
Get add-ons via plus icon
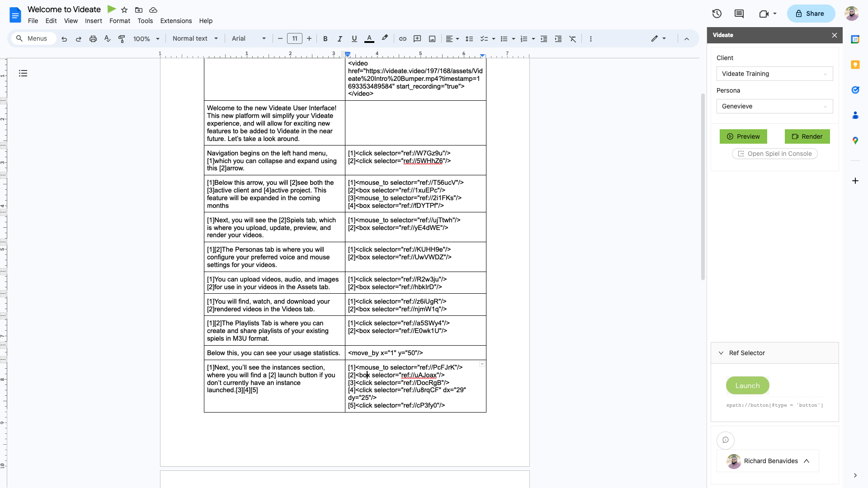855,181
